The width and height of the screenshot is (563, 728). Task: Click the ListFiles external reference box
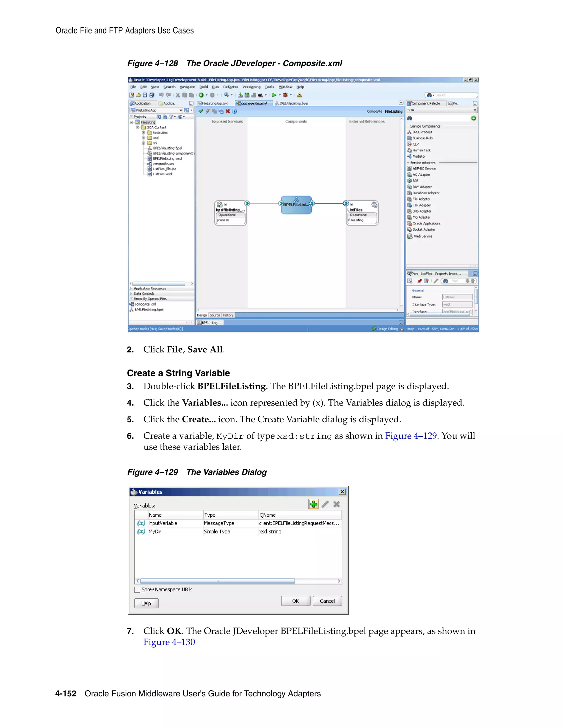[x=362, y=213]
